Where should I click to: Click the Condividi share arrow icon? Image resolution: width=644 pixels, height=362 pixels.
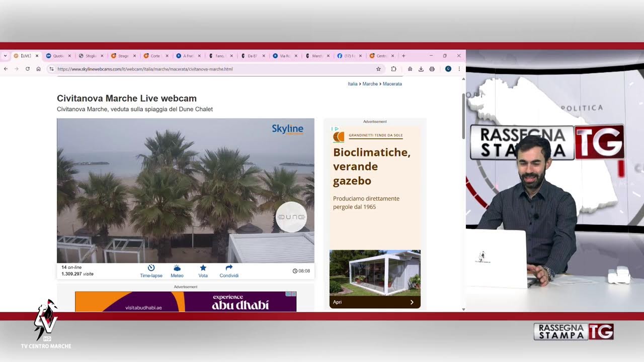229,268
